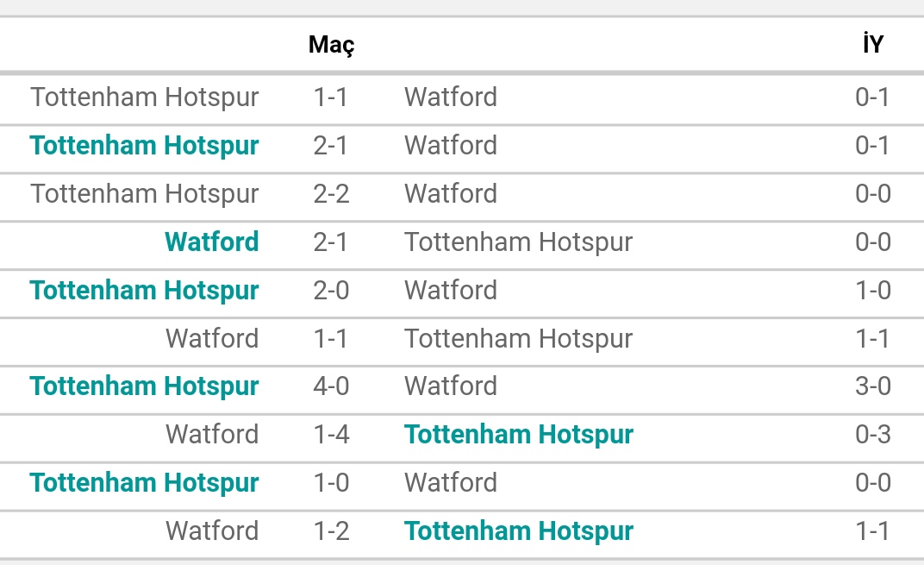The height and width of the screenshot is (565, 924).
Task: Open the Tottenham Hotspur 1-1 Watford match score
Action: [331, 97]
